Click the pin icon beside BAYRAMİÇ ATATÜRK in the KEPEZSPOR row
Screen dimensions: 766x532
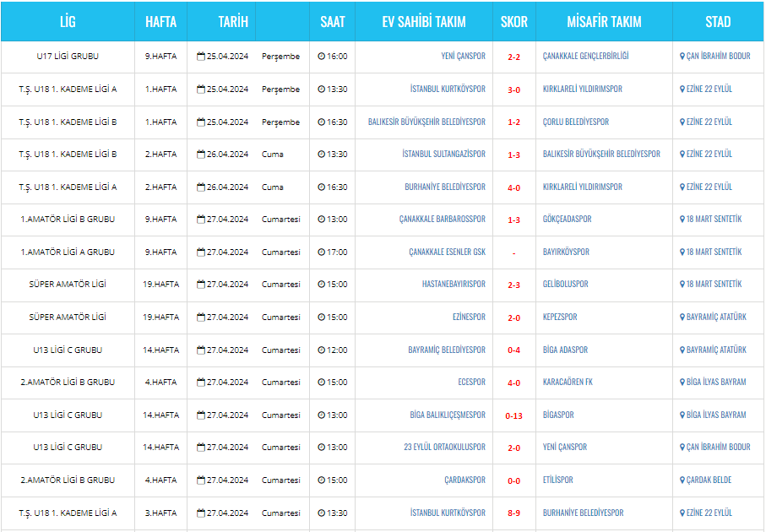(682, 317)
